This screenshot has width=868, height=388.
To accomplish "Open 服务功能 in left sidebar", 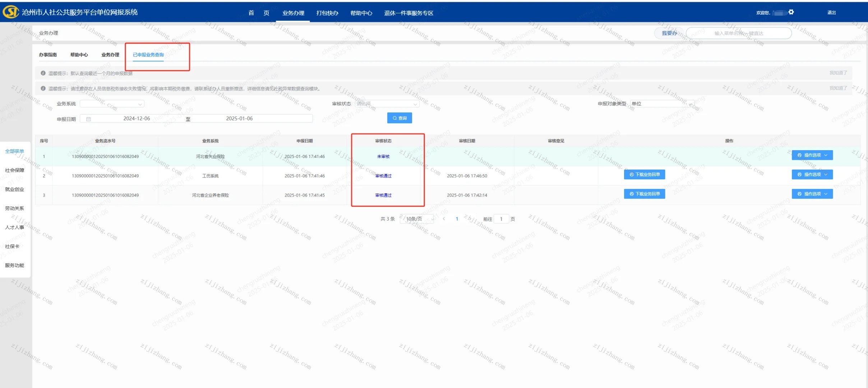I will [x=14, y=265].
